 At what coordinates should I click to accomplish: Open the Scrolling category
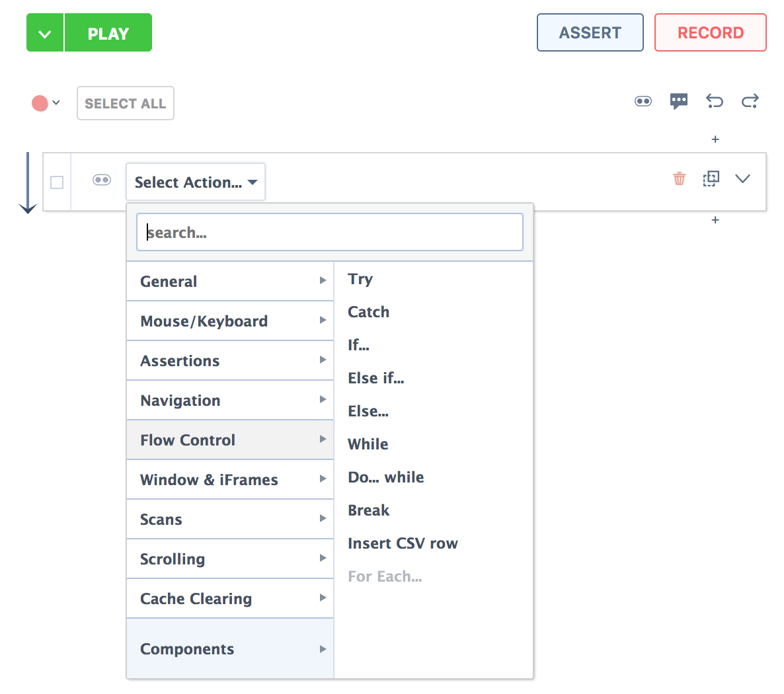click(230, 559)
